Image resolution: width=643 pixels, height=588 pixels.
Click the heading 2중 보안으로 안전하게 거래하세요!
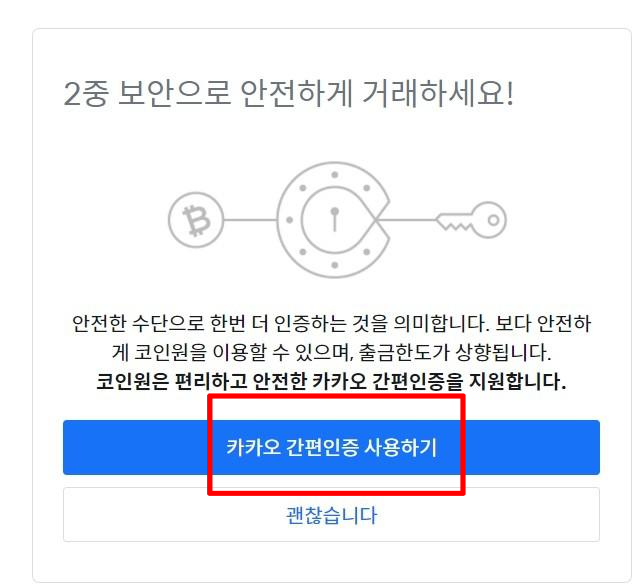(288, 94)
